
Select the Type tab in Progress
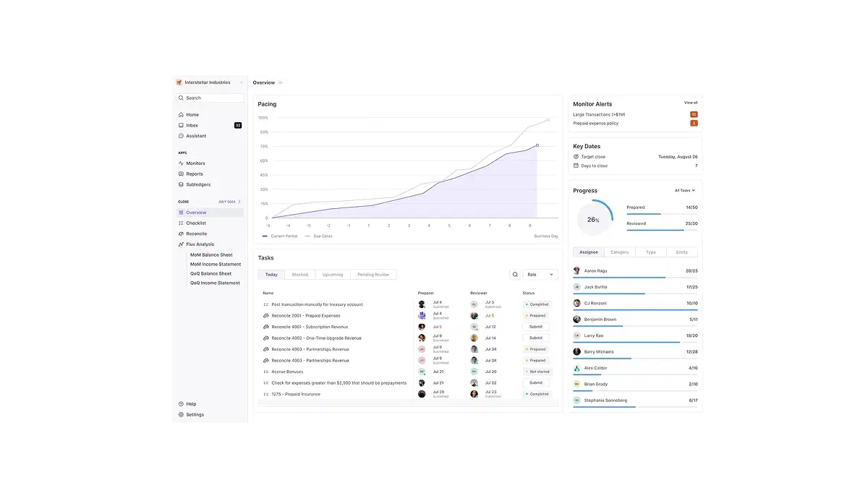pyautogui.click(x=651, y=252)
